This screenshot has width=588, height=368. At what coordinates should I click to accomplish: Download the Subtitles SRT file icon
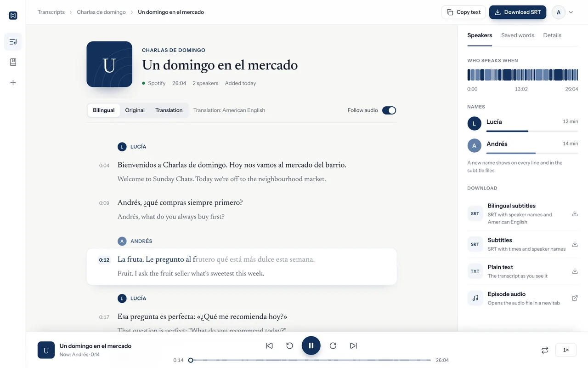point(575,244)
